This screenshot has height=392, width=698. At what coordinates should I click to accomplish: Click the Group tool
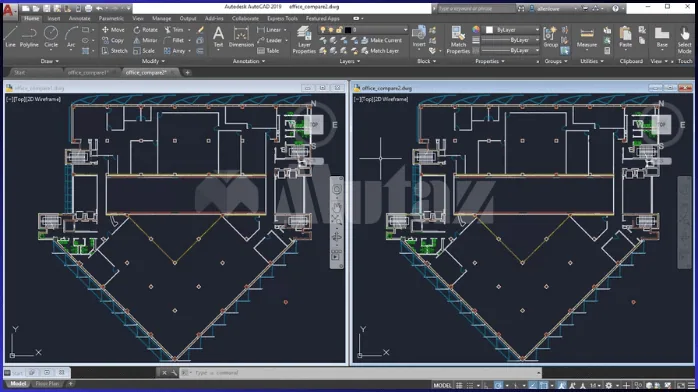click(x=550, y=36)
